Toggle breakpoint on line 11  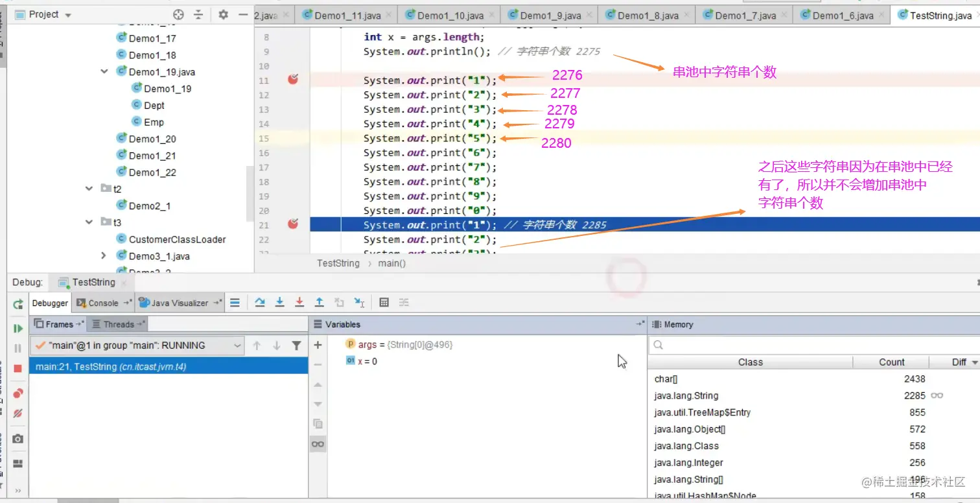293,80
